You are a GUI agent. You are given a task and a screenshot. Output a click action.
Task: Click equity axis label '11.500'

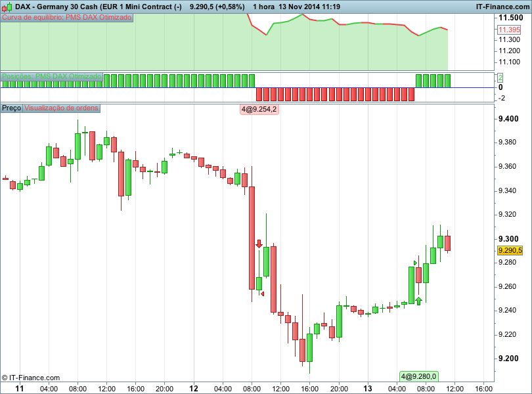[x=510, y=18]
